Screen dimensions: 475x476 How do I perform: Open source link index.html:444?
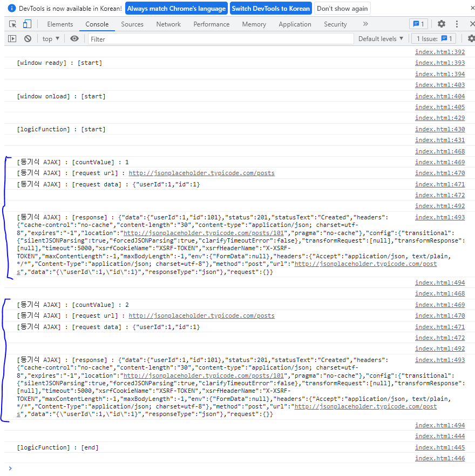point(440,436)
